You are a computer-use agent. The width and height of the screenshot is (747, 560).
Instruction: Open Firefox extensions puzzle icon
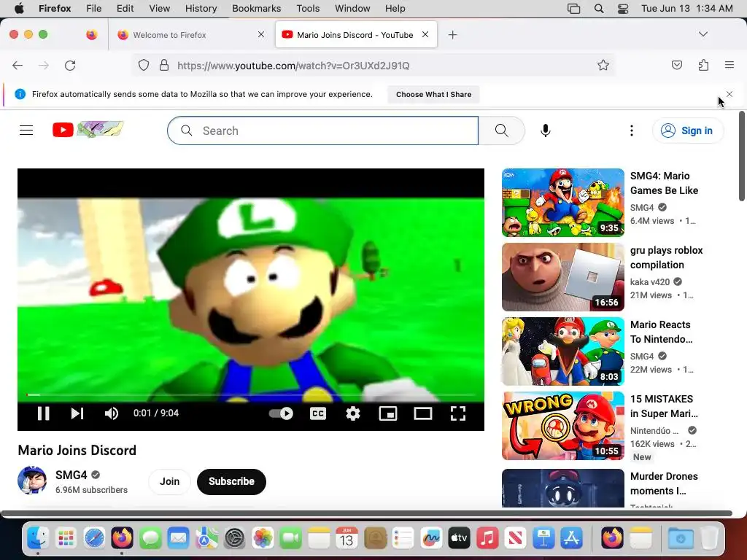click(x=703, y=65)
